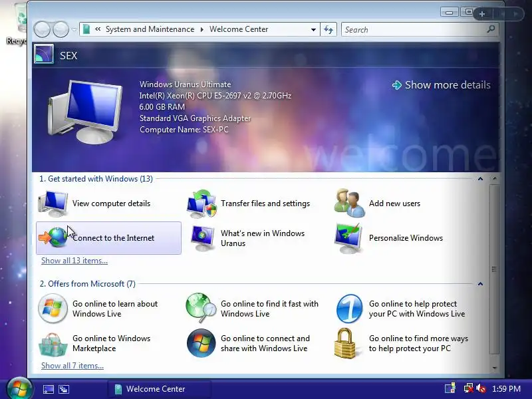Open the address bar history dropdown
The width and height of the screenshot is (532, 399).
tap(313, 29)
